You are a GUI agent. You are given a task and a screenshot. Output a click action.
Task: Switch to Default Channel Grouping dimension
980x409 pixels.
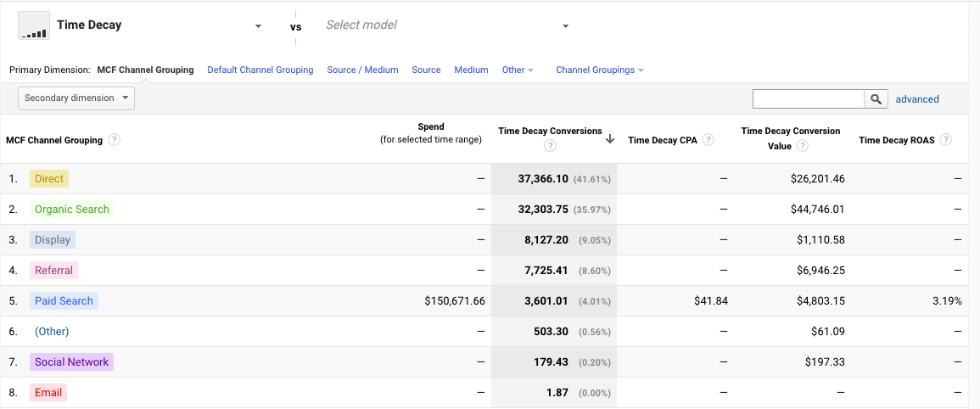coord(260,70)
